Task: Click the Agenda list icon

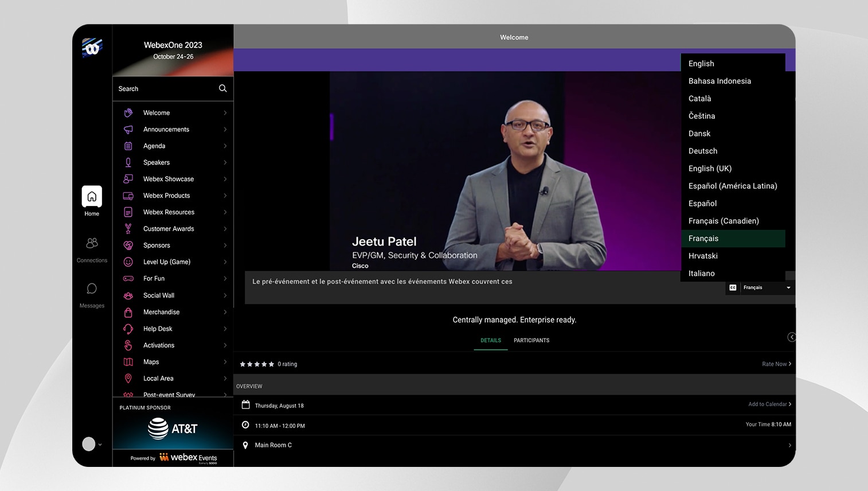Action: click(128, 146)
